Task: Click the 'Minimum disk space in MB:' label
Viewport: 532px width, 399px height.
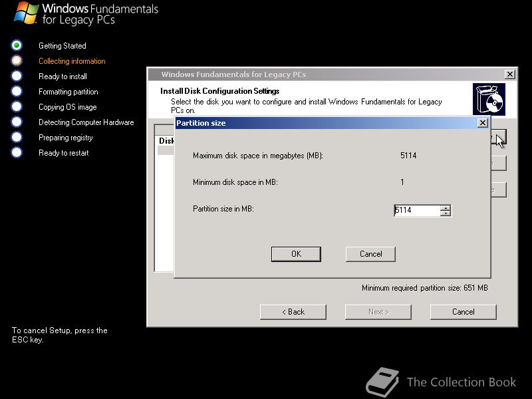Action: point(235,182)
